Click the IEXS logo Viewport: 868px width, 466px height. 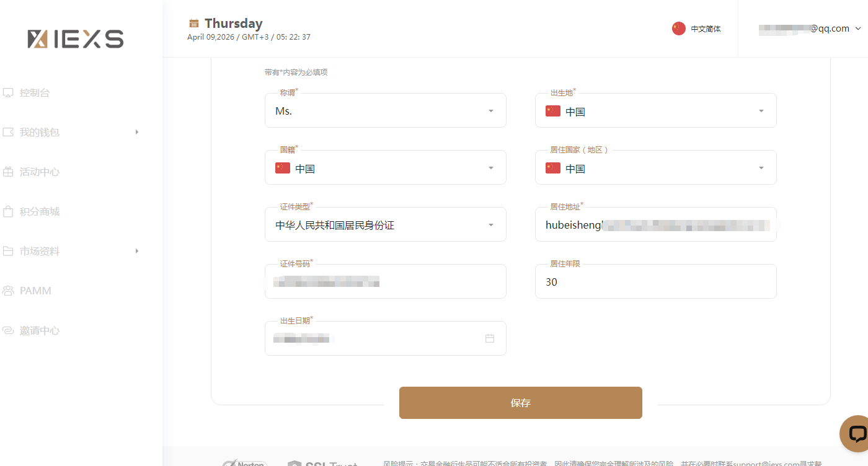pos(76,39)
